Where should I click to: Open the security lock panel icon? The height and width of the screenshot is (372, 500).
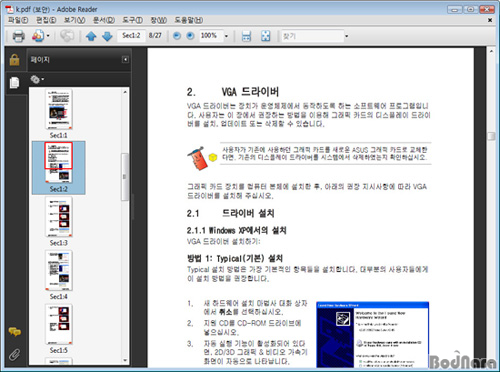pos(14,60)
